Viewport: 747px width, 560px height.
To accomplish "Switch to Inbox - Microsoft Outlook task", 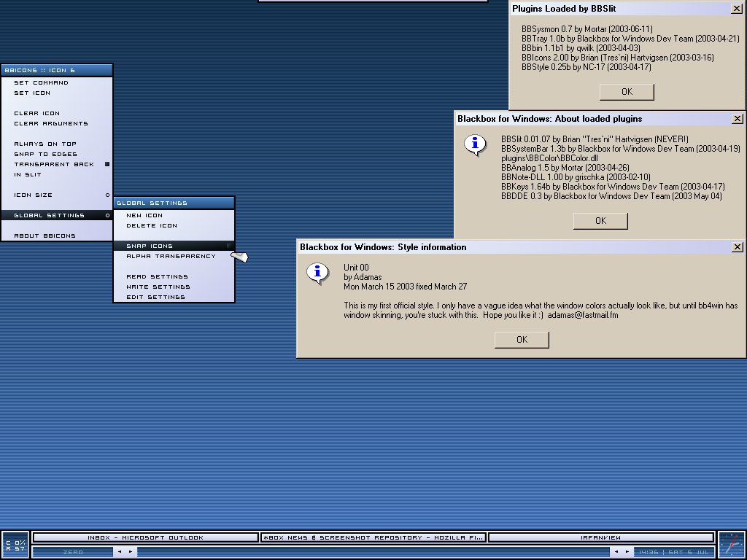I will coord(145,537).
